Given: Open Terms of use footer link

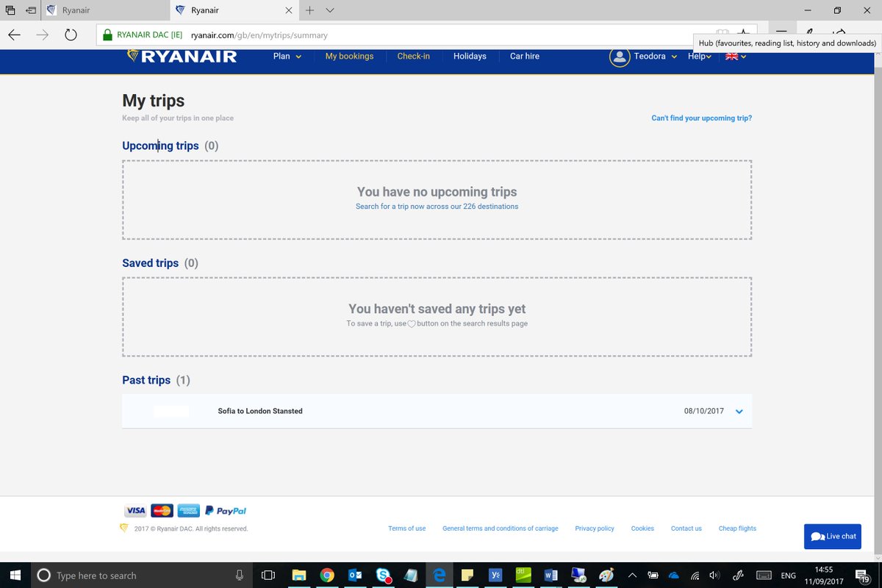Looking at the screenshot, I should [407, 528].
